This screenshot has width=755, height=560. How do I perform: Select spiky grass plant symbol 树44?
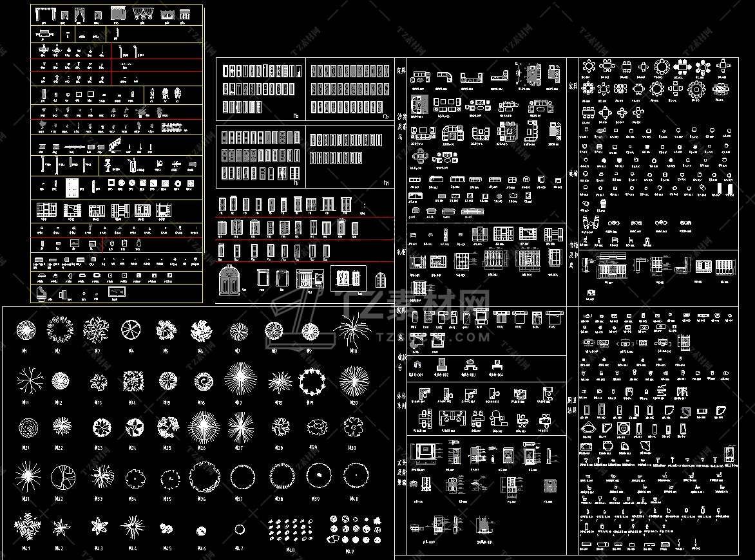pos(133,527)
